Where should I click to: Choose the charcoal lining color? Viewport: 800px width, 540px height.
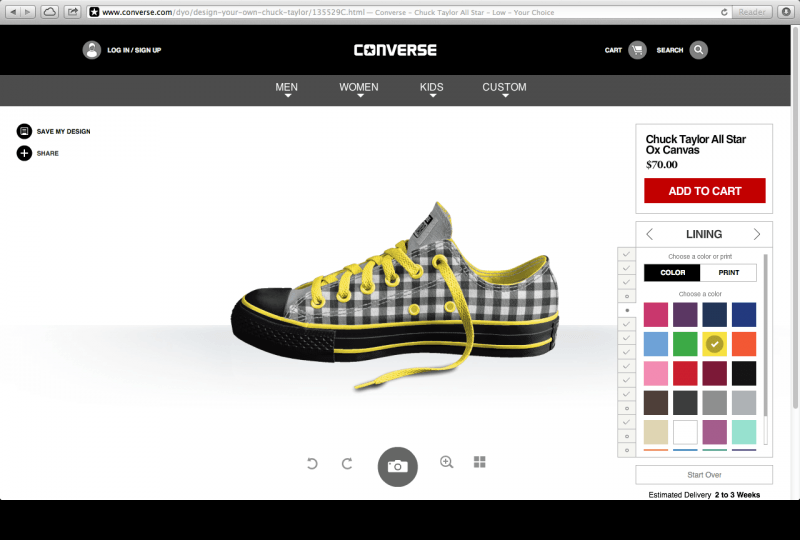click(x=685, y=403)
